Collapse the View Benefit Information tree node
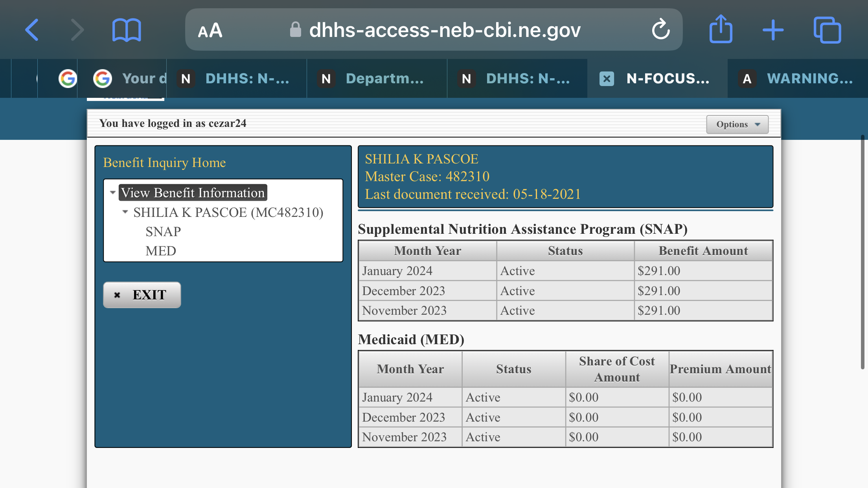Screen dimensions: 868x488 coord(112,193)
